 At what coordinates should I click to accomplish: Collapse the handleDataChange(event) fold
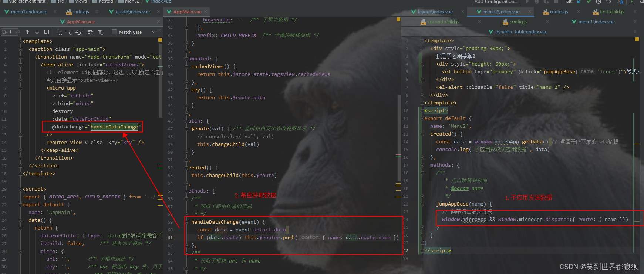pyautogui.click(x=186, y=222)
